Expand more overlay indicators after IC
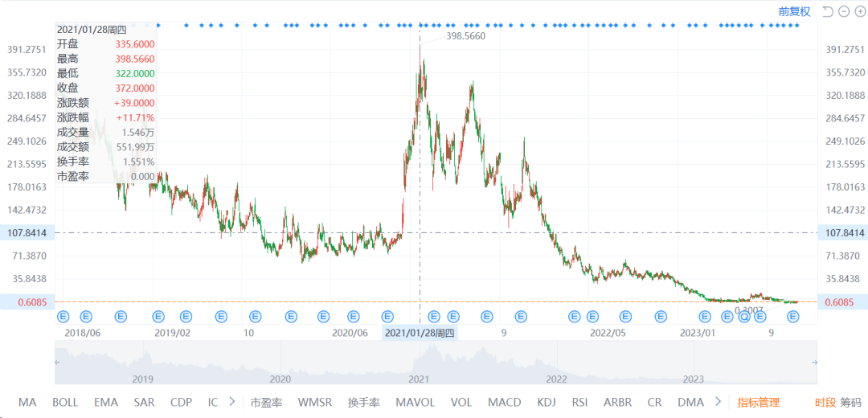The height and width of the screenshot is (418, 868). tap(232, 402)
